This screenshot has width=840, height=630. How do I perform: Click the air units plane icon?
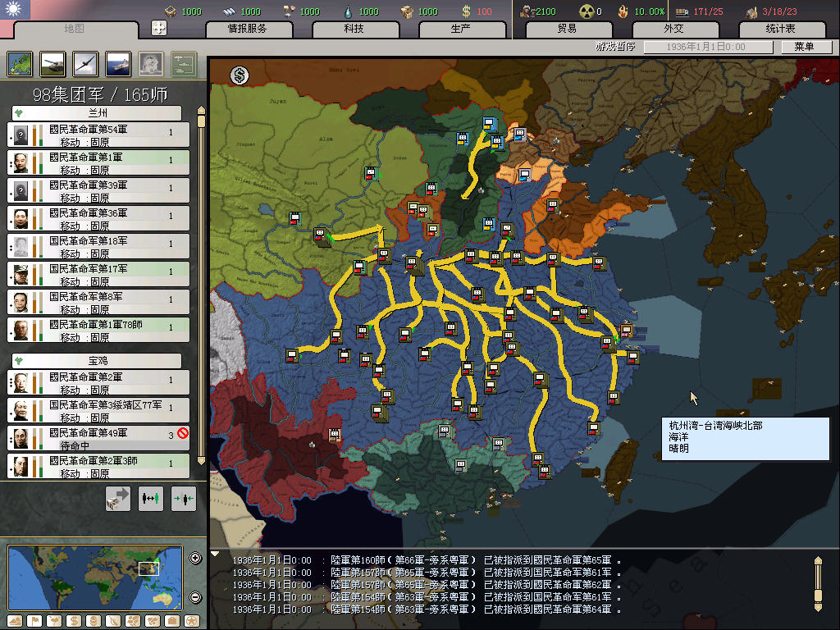(x=85, y=63)
